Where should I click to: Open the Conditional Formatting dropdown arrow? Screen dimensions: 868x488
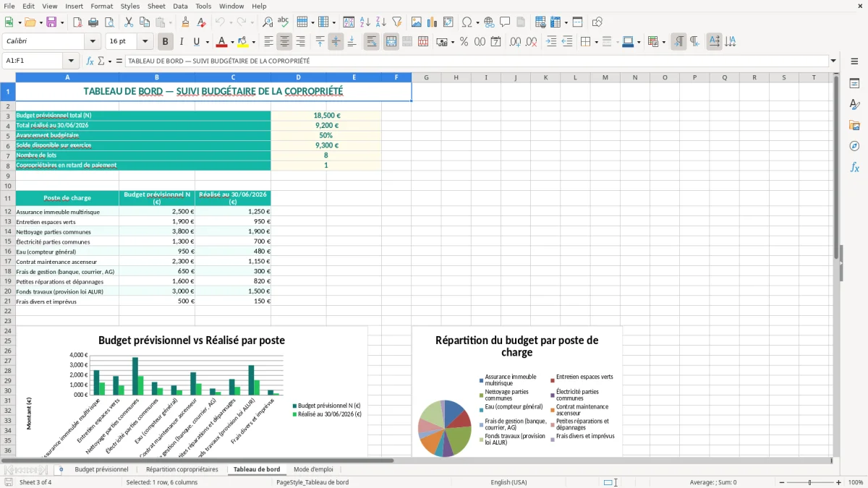point(664,42)
